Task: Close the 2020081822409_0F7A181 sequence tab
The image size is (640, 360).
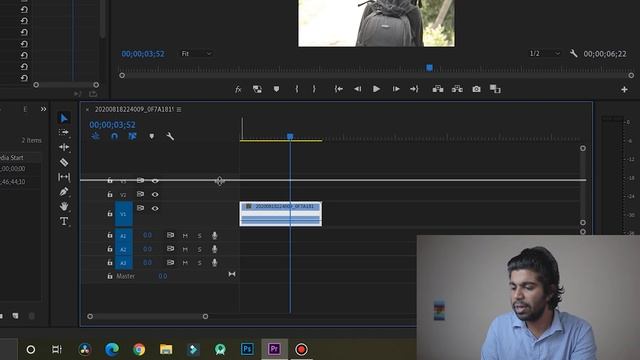Action: tap(87, 109)
